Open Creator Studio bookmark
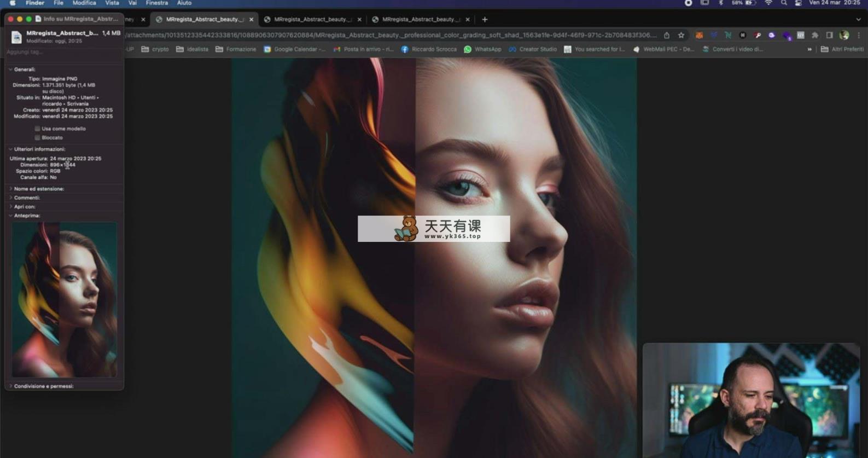Screen dimensions: 868x458 click(533, 49)
